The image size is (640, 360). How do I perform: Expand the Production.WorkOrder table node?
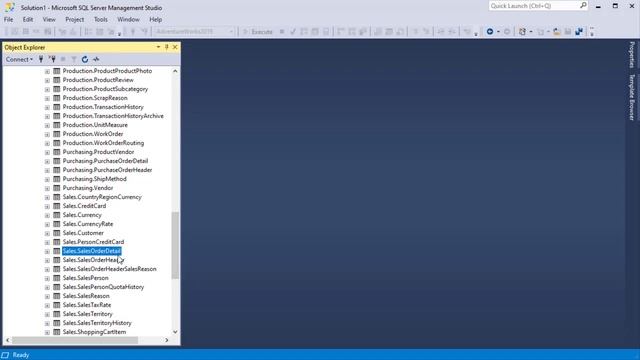(x=47, y=134)
